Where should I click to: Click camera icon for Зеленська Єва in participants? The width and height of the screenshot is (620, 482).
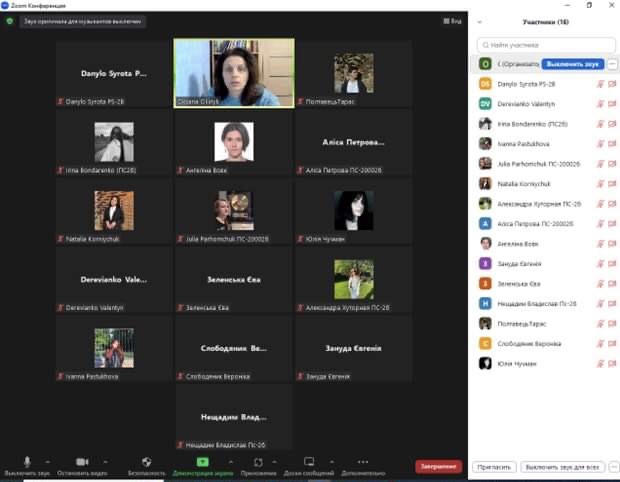[x=612, y=284]
